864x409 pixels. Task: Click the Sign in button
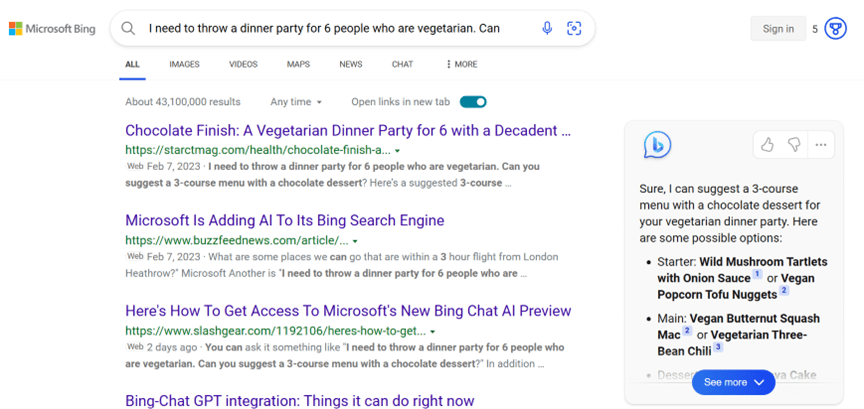(x=778, y=29)
